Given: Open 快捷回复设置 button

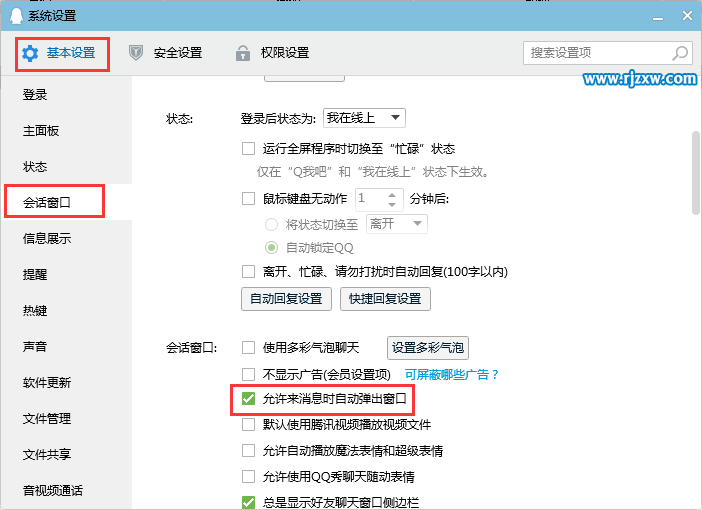Looking at the screenshot, I should click(x=385, y=299).
